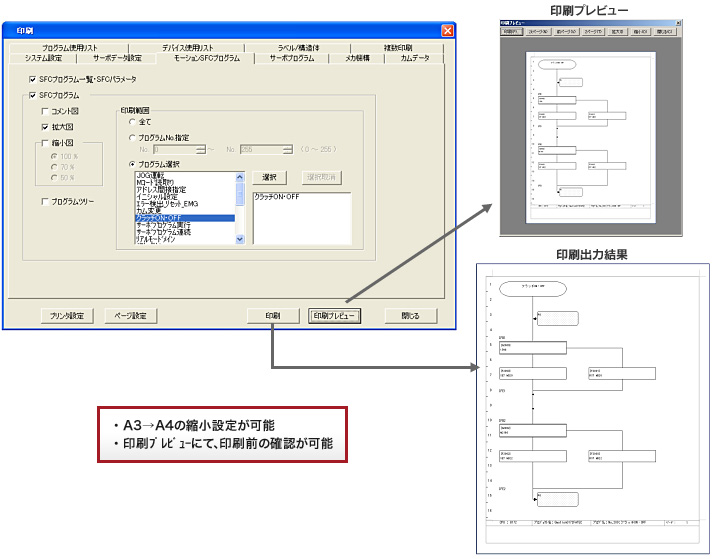Toggle the コメント図 checkbox
The height and width of the screenshot is (559, 714).
click(45, 112)
